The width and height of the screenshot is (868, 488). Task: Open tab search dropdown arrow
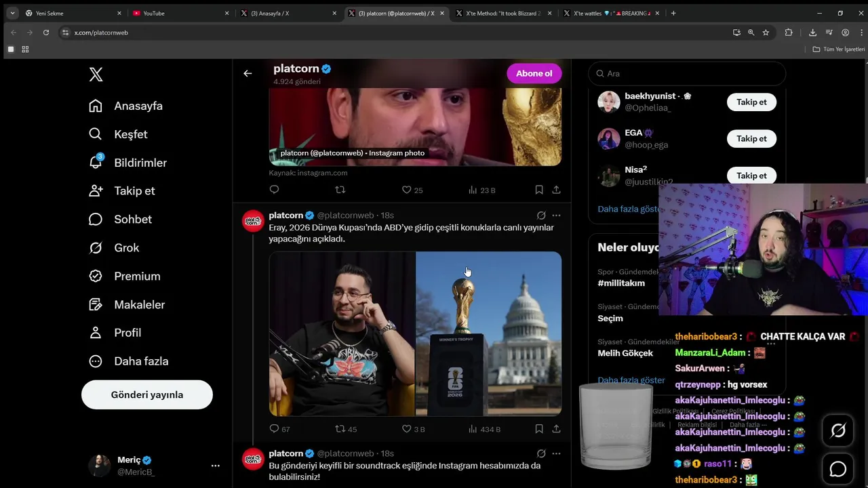click(x=12, y=13)
